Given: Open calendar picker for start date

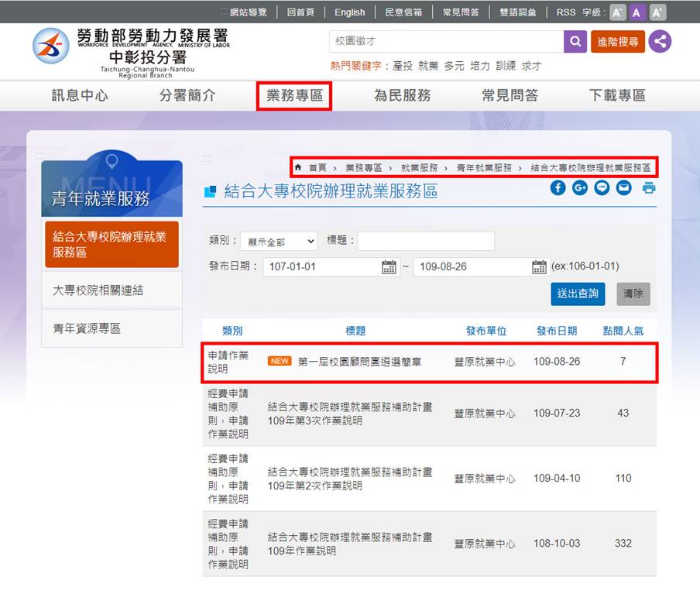Looking at the screenshot, I should 389,267.
